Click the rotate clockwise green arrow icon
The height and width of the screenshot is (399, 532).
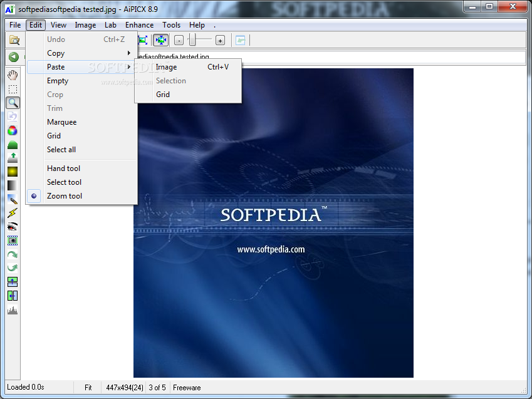pos(13,254)
